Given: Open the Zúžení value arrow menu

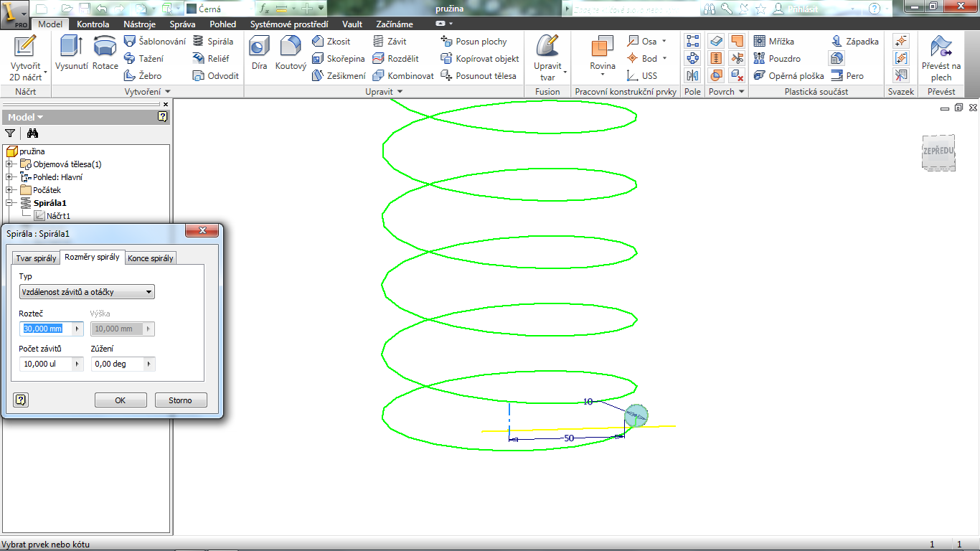Looking at the screenshot, I should tap(149, 364).
